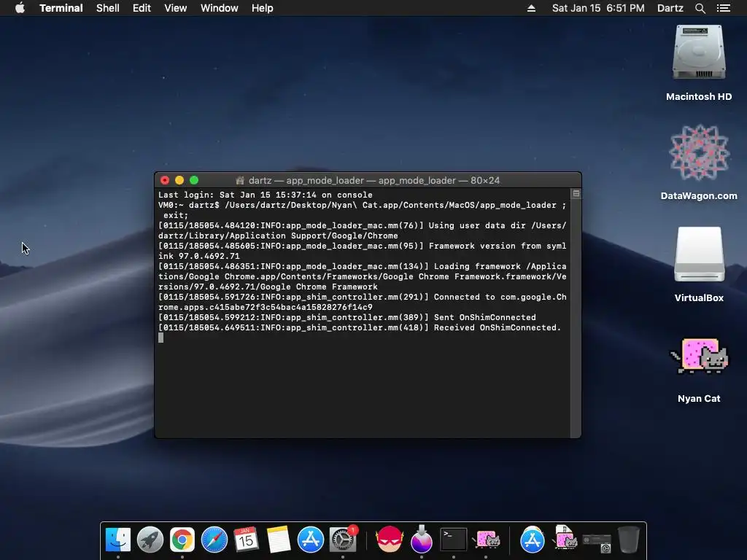Click the Terminal window scrollbar track
The image size is (747, 560).
576,316
